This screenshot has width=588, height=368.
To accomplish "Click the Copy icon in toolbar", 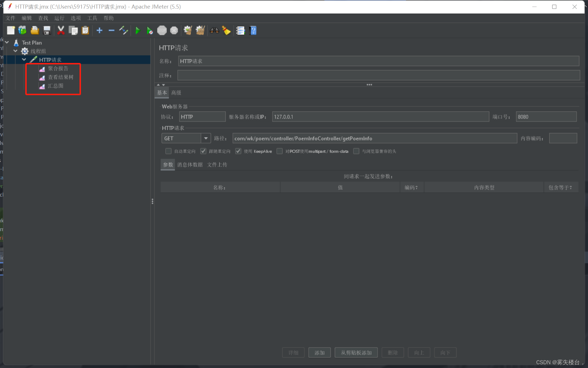I will click(73, 30).
